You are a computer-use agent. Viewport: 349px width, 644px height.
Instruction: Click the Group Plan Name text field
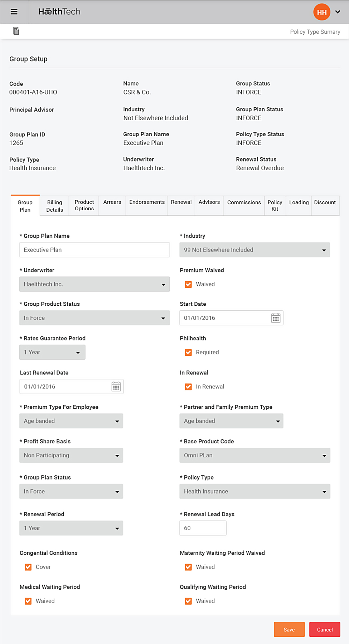(x=94, y=250)
